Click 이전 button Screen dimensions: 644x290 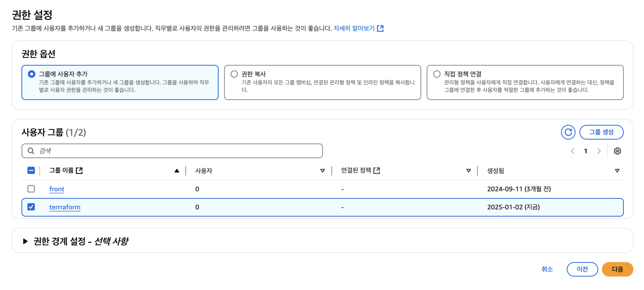(x=582, y=269)
